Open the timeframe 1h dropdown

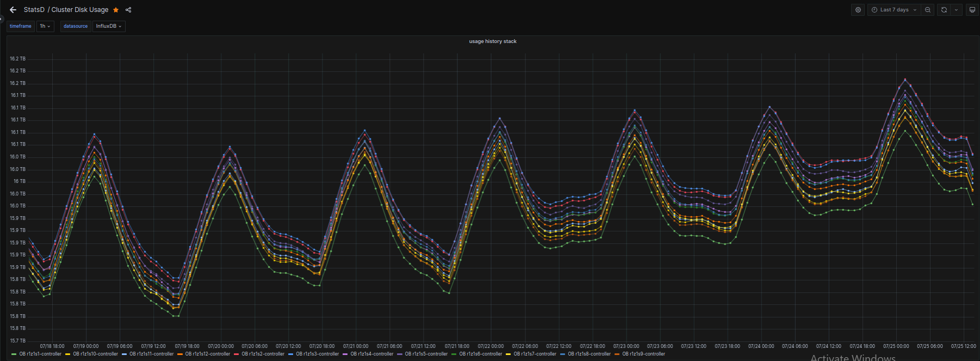click(x=45, y=26)
